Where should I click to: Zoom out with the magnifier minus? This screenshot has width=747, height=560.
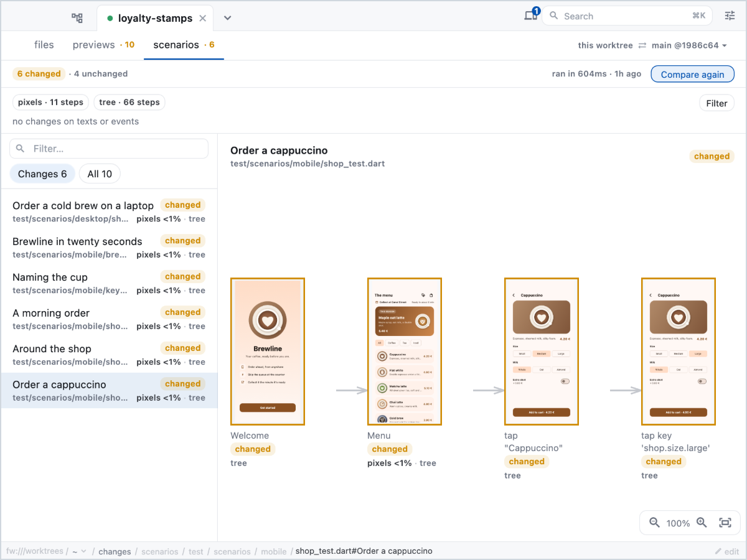tap(654, 523)
